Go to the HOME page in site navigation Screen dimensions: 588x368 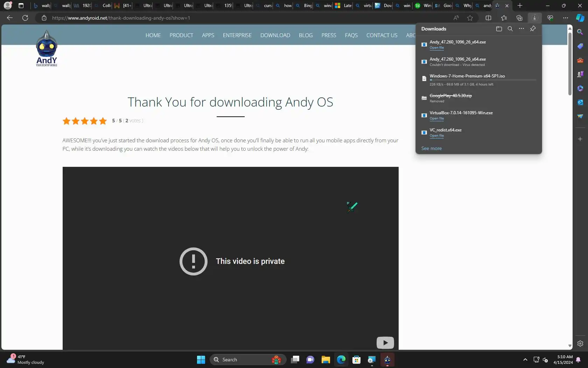pos(153,35)
